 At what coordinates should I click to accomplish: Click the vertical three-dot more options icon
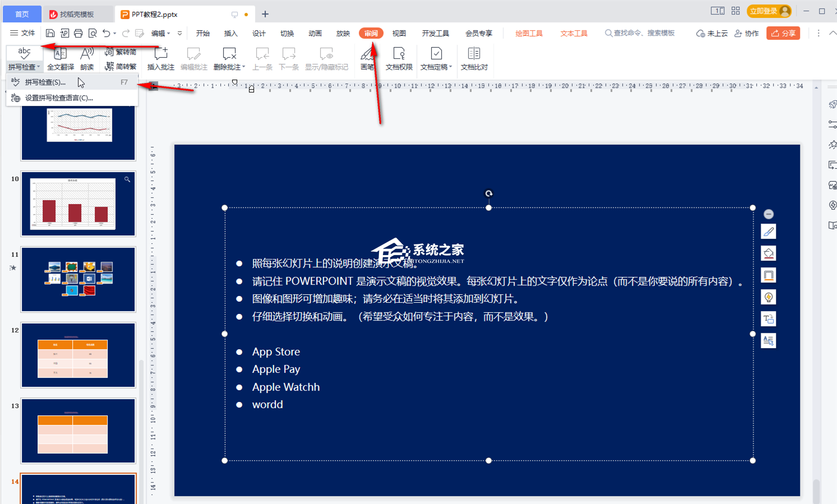(x=818, y=34)
